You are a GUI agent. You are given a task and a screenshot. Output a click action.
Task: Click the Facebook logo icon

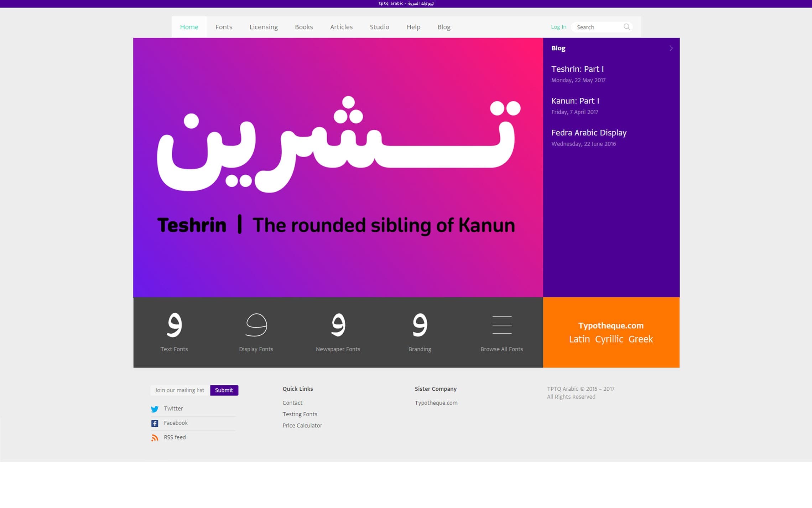point(155,424)
